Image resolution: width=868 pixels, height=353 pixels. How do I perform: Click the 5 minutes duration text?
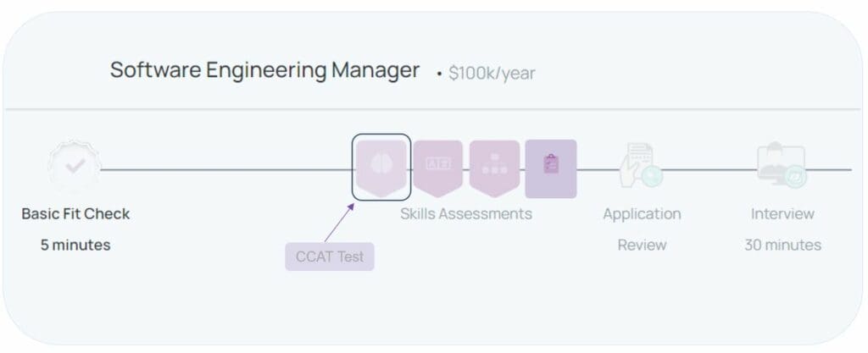75,245
